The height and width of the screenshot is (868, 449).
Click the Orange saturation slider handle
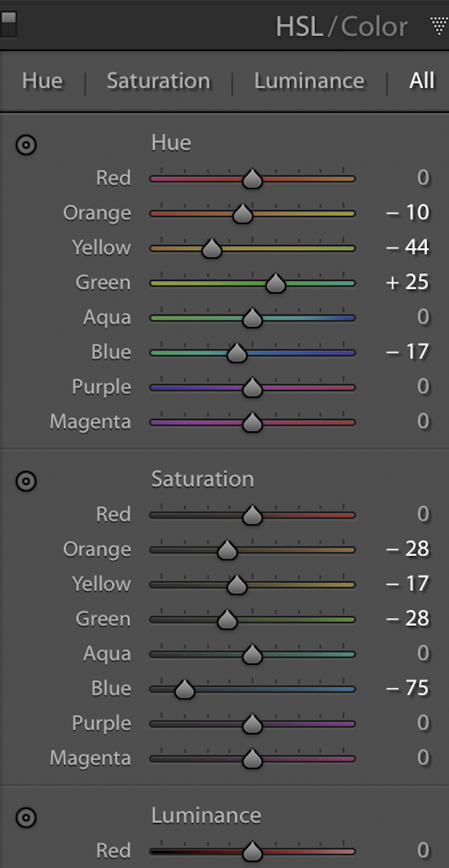[227, 550]
